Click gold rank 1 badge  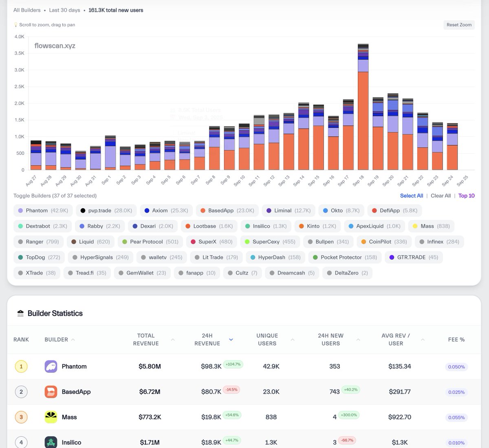tap(21, 367)
